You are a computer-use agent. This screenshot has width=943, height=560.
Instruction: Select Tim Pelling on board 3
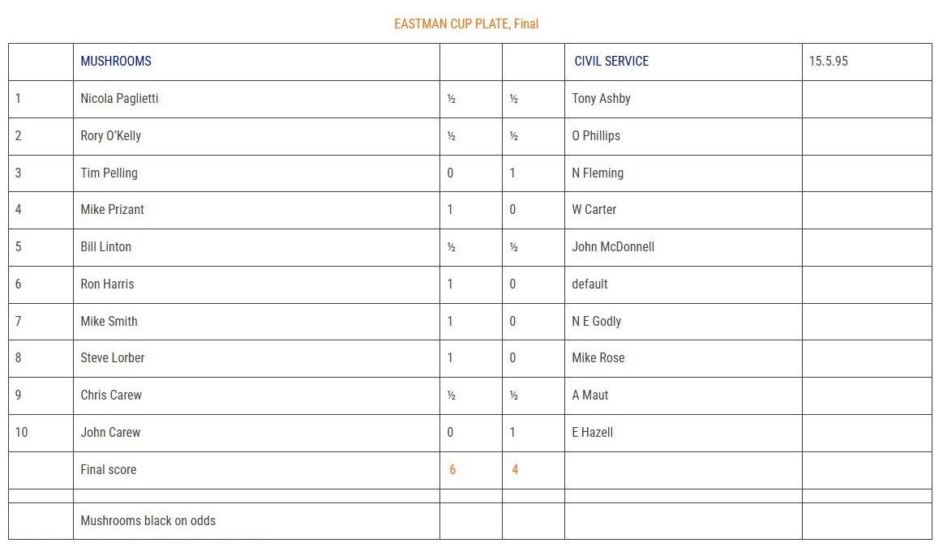coord(109,173)
